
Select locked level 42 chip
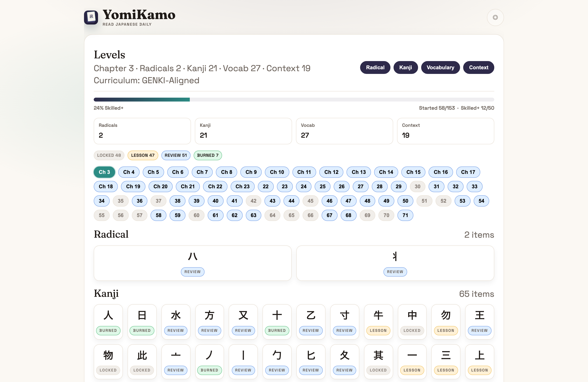254,201
